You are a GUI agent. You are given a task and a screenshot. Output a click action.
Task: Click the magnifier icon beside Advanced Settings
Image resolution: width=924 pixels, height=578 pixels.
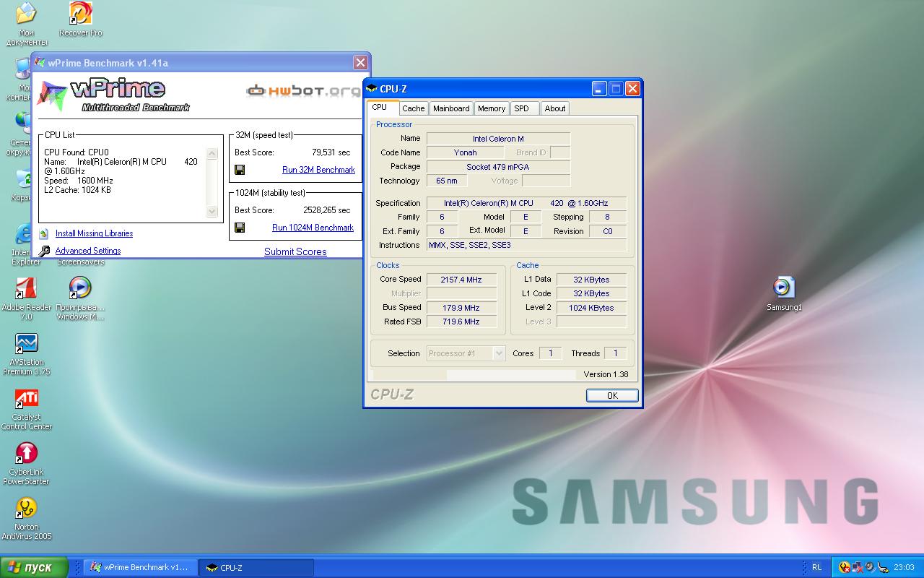click(x=44, y=251)
